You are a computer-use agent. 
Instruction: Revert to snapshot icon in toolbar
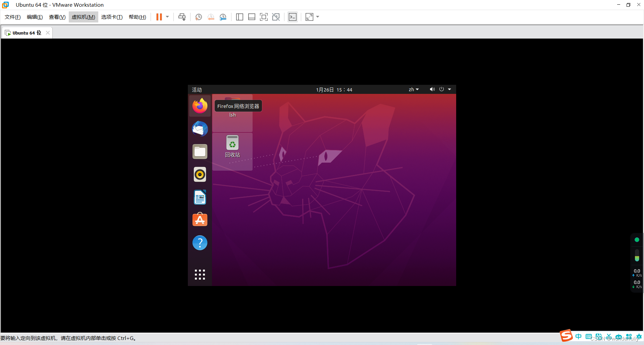(211, 17)
